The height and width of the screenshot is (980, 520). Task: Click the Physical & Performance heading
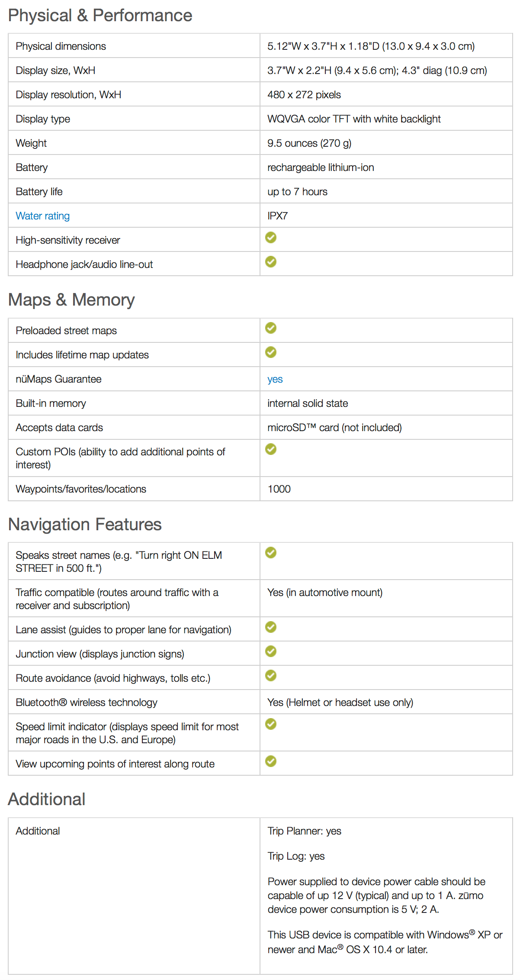pos(100,16)
